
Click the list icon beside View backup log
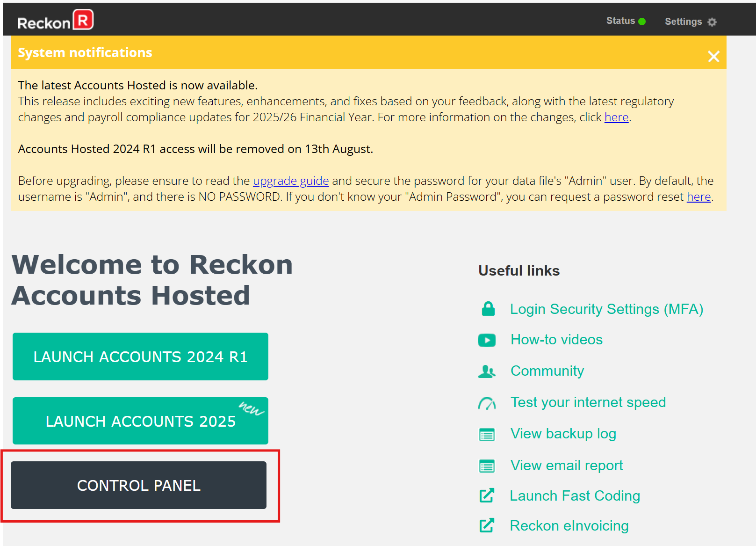coord(487,435)
